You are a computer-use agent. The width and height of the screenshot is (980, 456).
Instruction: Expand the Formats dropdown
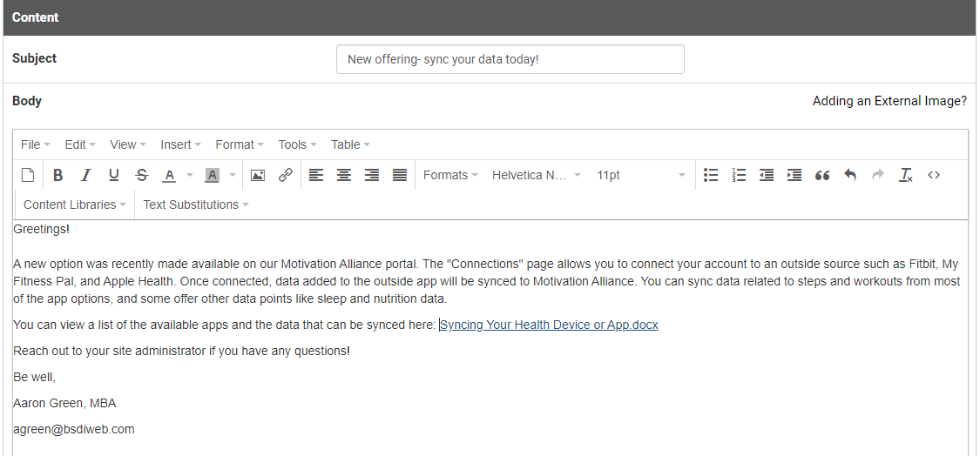[x=449, y=175]
